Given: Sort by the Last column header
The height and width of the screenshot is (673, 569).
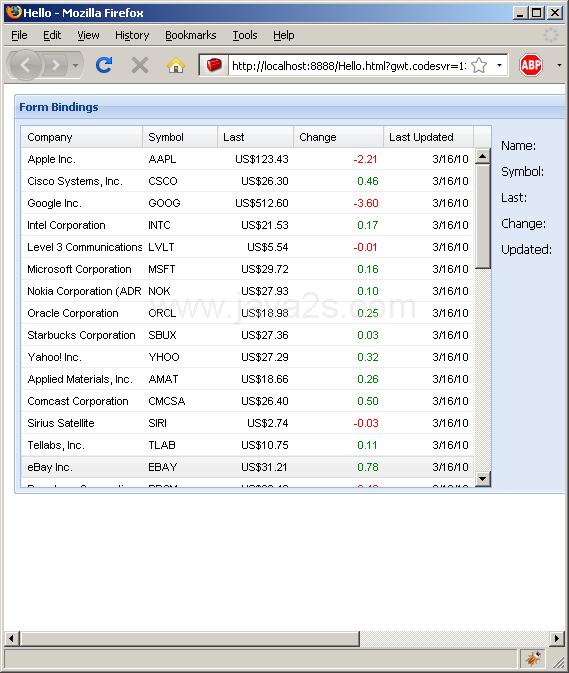Looking at the screenshot, I should point(256,137).
